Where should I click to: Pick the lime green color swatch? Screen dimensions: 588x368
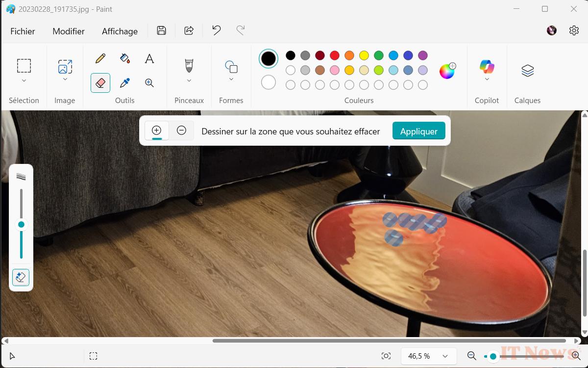click(379, 70)
